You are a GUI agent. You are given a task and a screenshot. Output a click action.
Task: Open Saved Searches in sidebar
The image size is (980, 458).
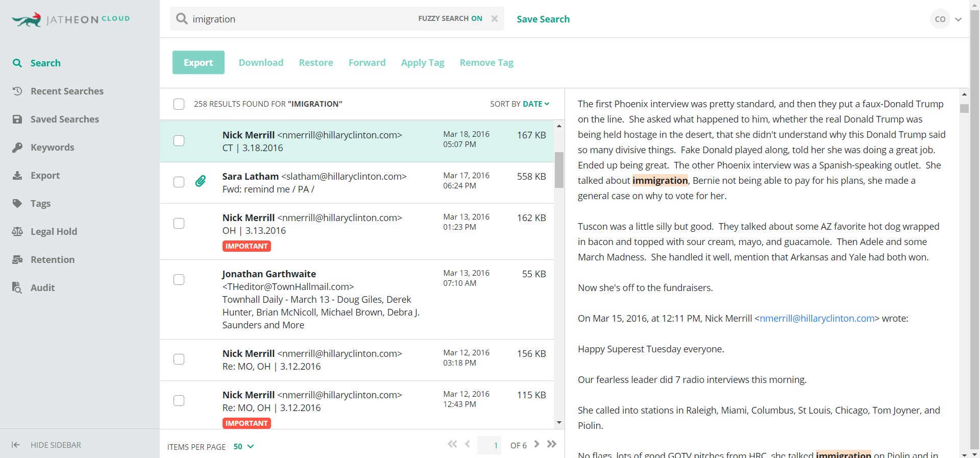(65, 119)
